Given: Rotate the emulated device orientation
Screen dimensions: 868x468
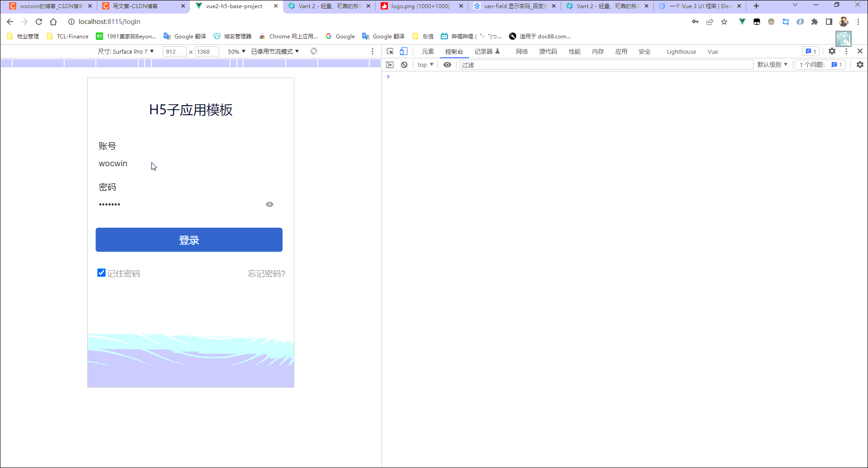Looking at the screenshot, I should (x=314, y=51).
